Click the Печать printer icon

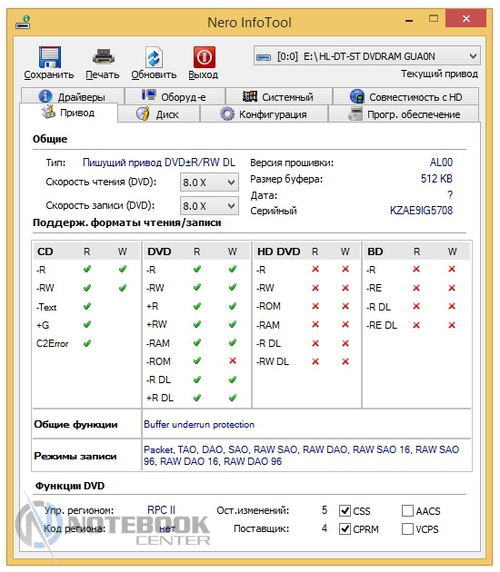tap(104, 57)
